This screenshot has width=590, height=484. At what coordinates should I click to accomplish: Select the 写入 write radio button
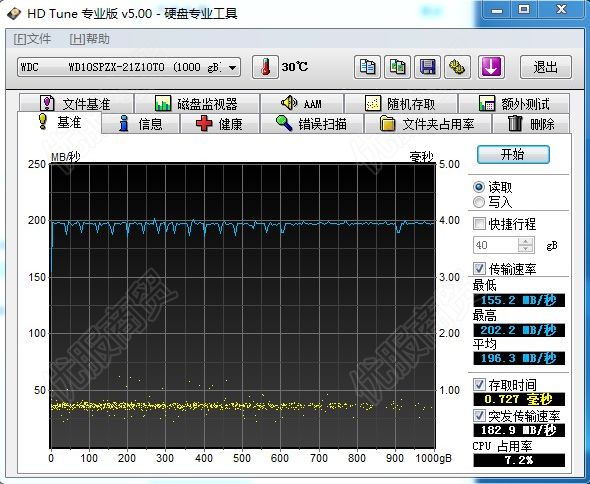(479, 202)
